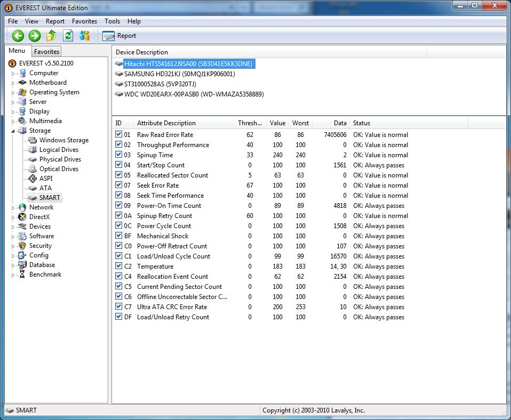Click the Security shield icon in the tree

coord(22,246)
